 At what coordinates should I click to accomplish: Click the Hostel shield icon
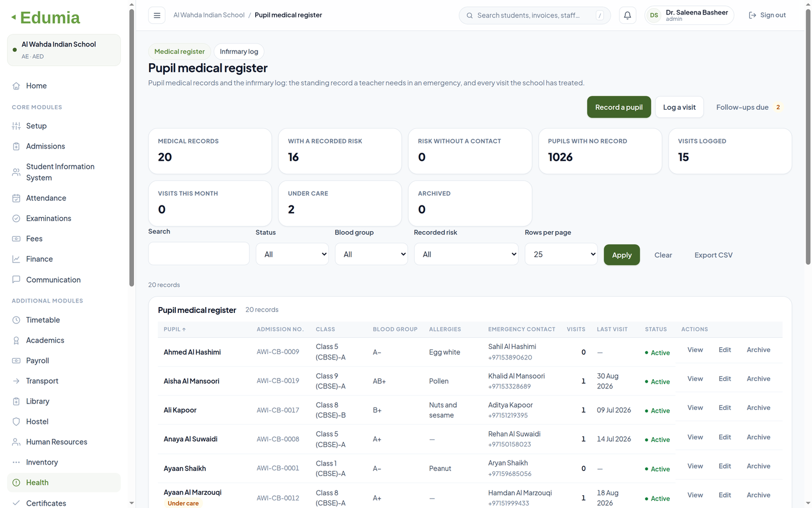[16, 421]
